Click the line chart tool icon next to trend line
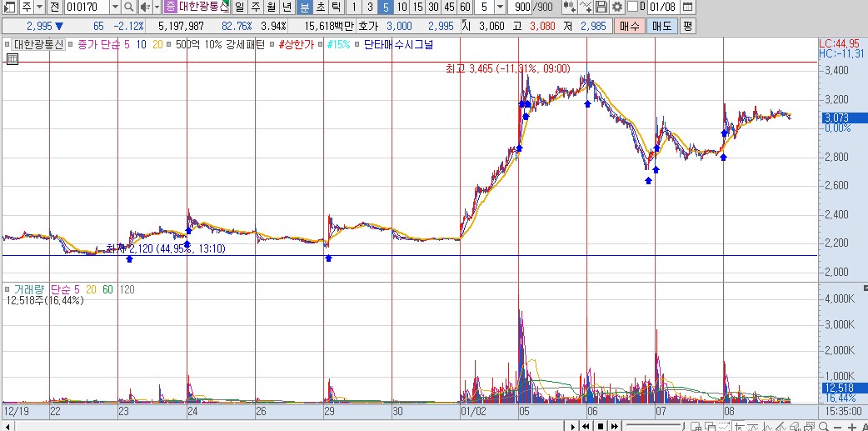The height and width of the screenshot is (431, 868). (767, 427)
